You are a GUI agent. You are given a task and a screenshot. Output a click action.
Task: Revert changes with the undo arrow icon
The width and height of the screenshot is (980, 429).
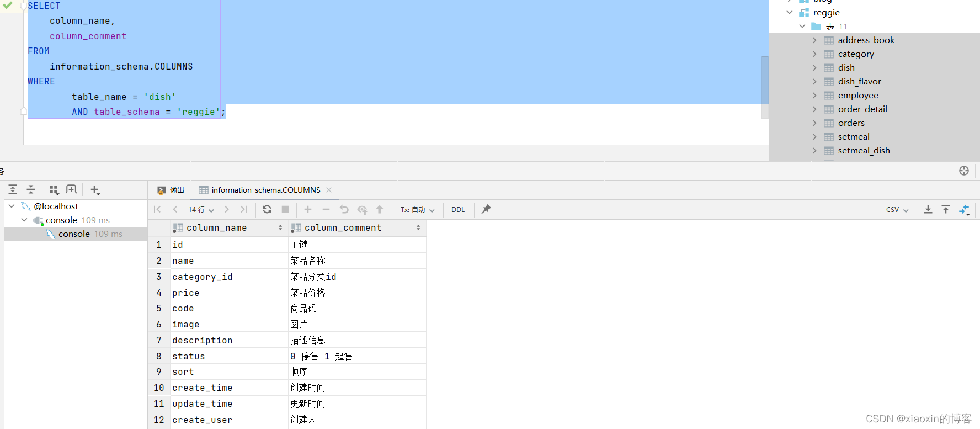pos(344,209)
